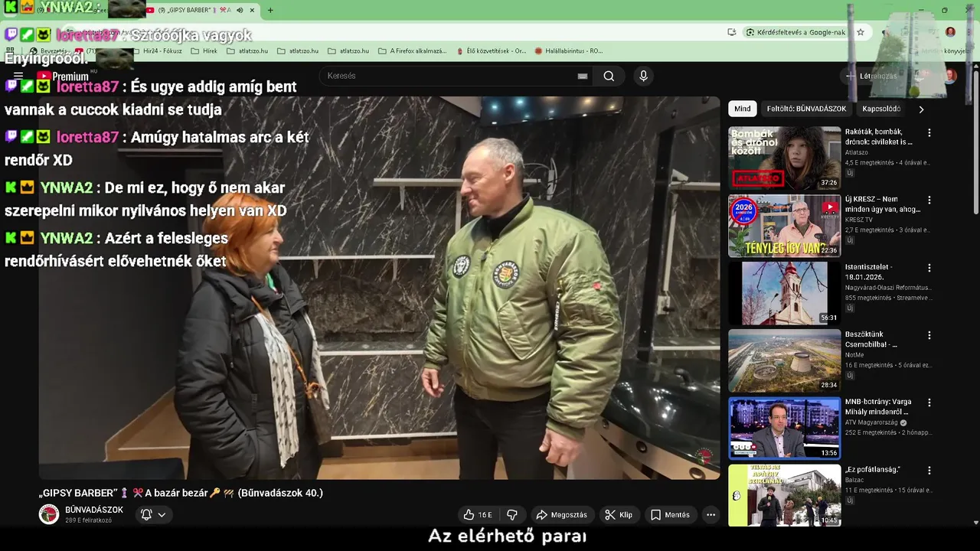Viewport: 980px width, 551px height.
Task: Click the Beszöktünk Csernobilba video title
Action: (x=871, y=339)
